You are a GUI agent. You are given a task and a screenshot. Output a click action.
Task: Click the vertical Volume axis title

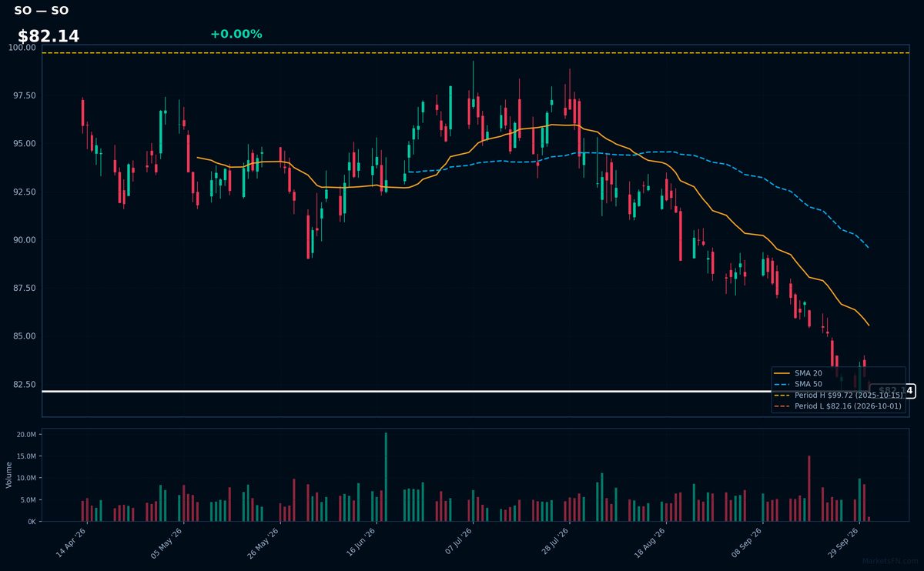click(x=9, y=475)
